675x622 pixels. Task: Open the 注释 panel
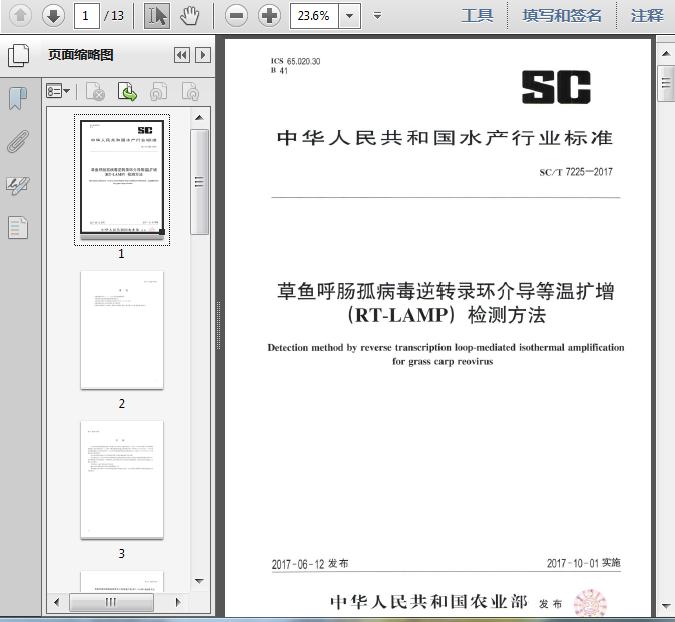[647, 16]
